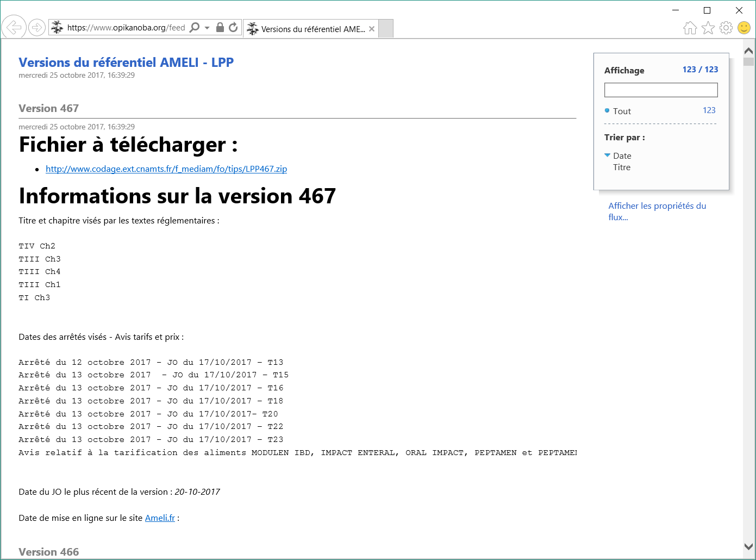
Task: Open feed title Versions du référentiel AMELI - LPP
Action: (x=126, y=63)
